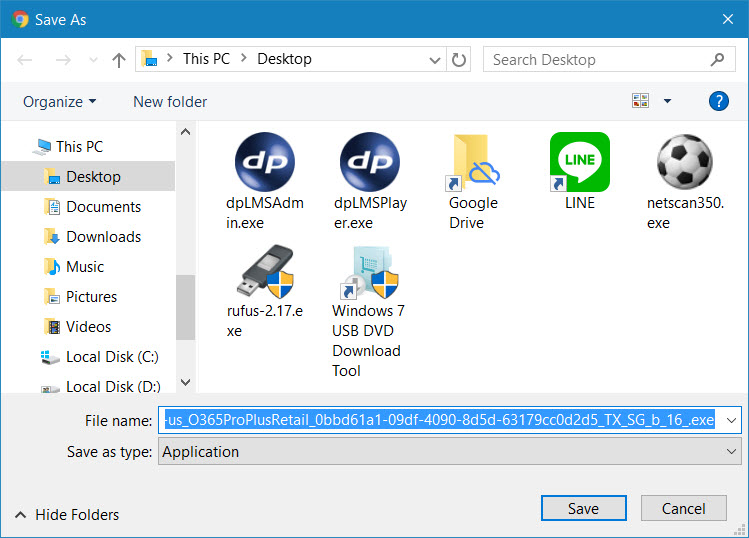Select the dpLMSAdmin.exe file icon
749x538 pixels.
[264, 162]
